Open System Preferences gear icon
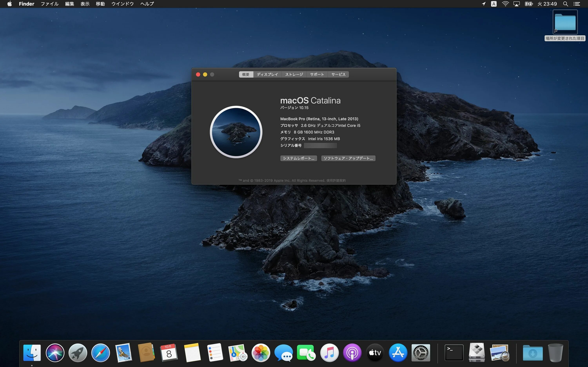The width and height of the screenshot is (588, 367). pyautogui.click(x=421, y=353)
